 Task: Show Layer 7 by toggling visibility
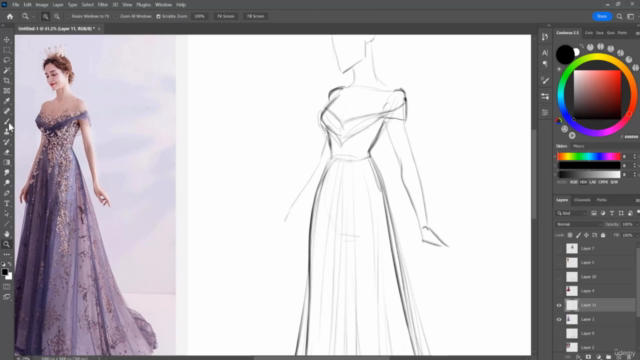559,248
